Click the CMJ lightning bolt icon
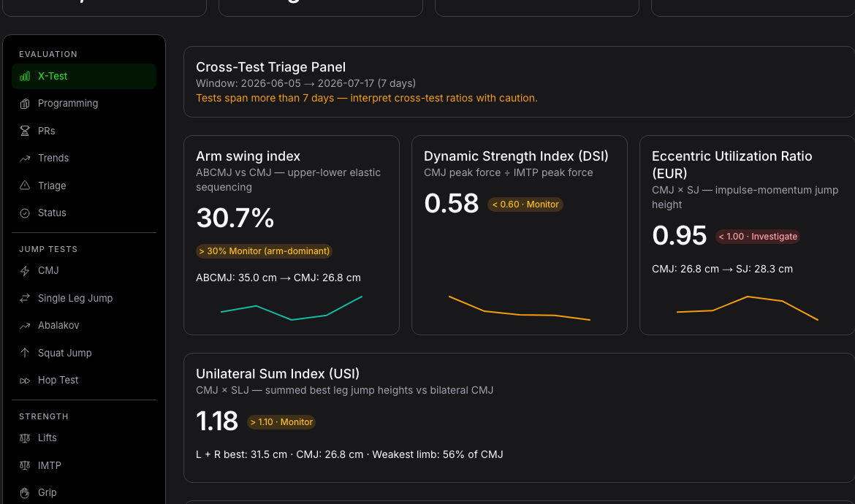Viewport: 855px width, 504px height. (25, 271)
